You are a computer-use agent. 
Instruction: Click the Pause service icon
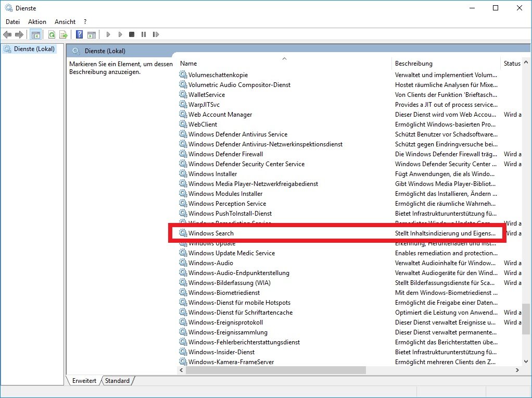pyautogui.click(x=144, y=34)
